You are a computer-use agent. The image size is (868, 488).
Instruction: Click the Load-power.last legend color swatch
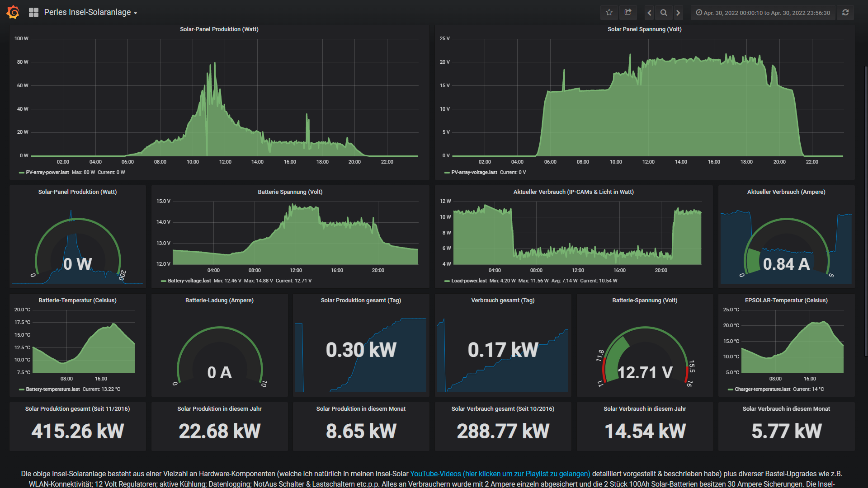click(447, 281)
